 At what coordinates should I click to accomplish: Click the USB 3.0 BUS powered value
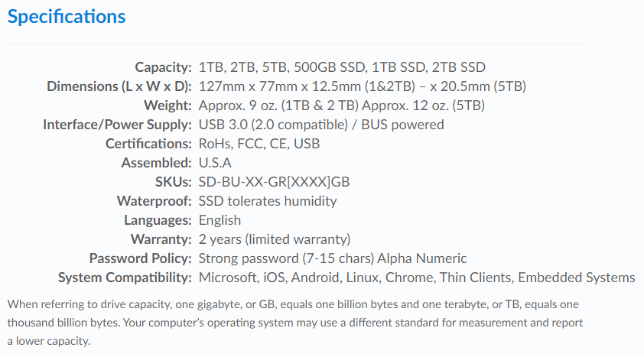click(321, 125)
